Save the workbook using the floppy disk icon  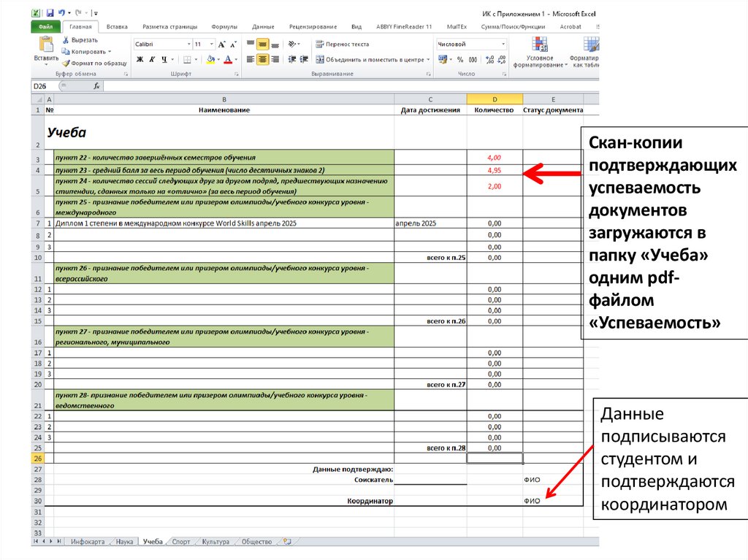pyautogui.click(x=50, y=13)
